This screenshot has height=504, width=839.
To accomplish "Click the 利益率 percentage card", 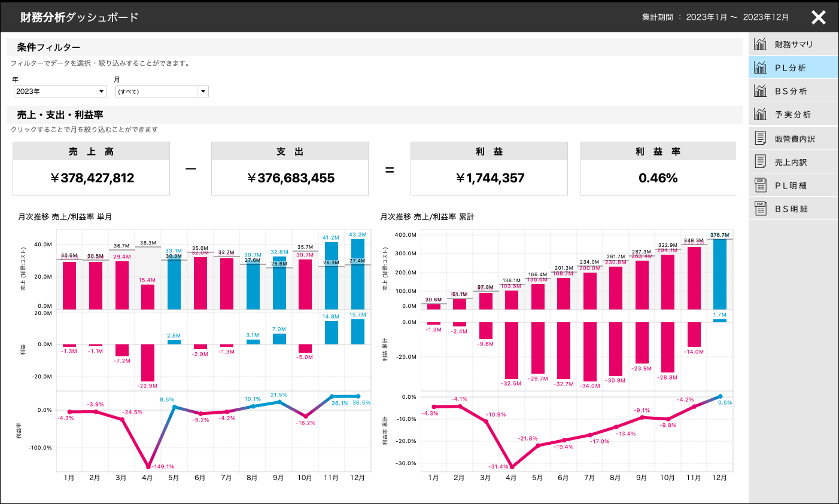I will [657, 168].
